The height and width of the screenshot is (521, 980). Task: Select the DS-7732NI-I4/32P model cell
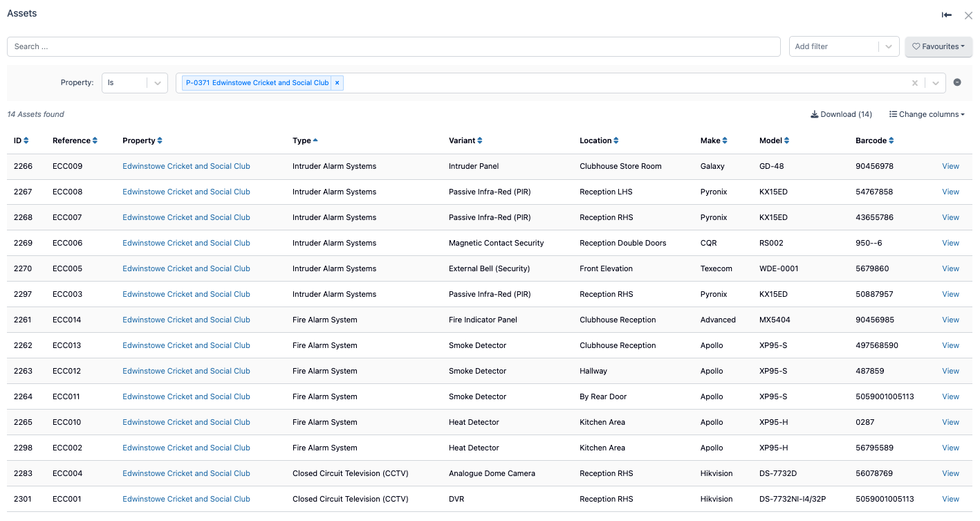792,499
